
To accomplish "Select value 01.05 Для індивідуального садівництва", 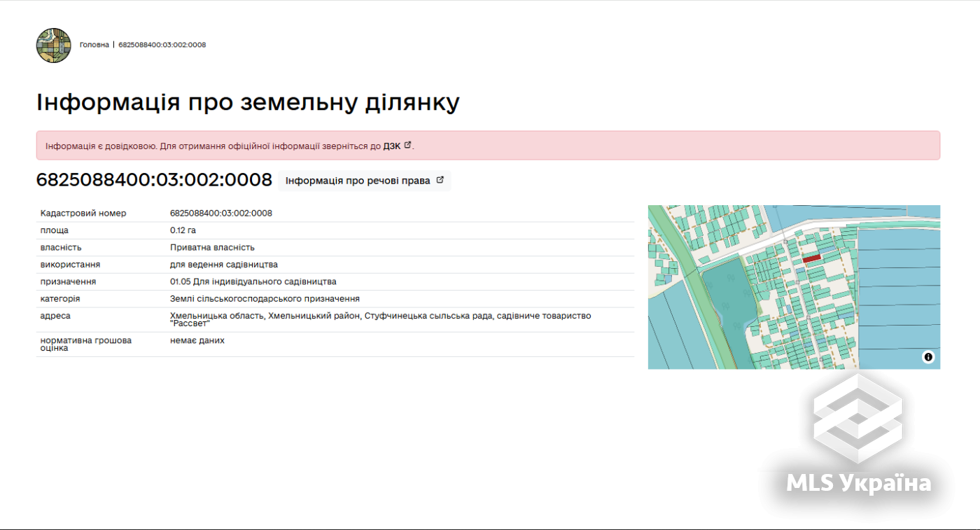I will tap(253, 281).
